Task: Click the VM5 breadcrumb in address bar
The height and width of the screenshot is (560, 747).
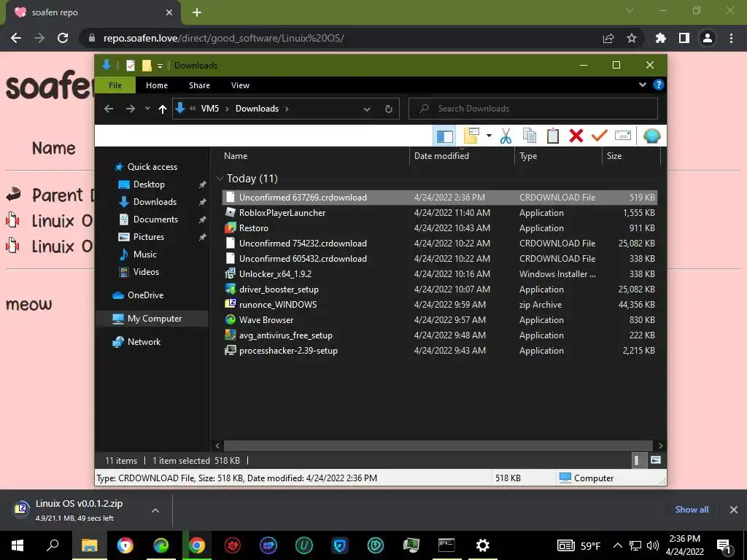Action: pyautogui.click(x=209, y=109)
